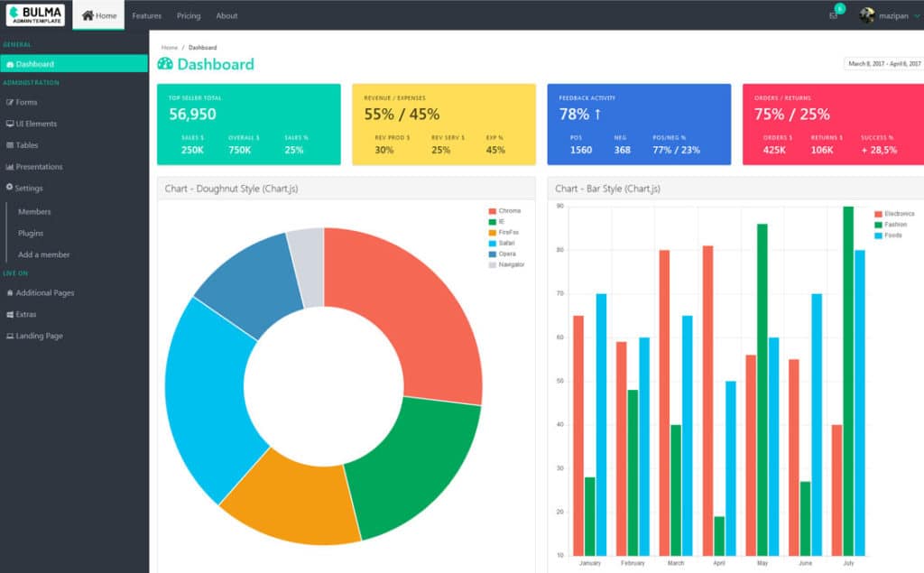Image resolution: width=924 pixels, height=573 pixels.
Task: Open the Dashboard icon in the sidebar
Action: [x=11, y=63]
